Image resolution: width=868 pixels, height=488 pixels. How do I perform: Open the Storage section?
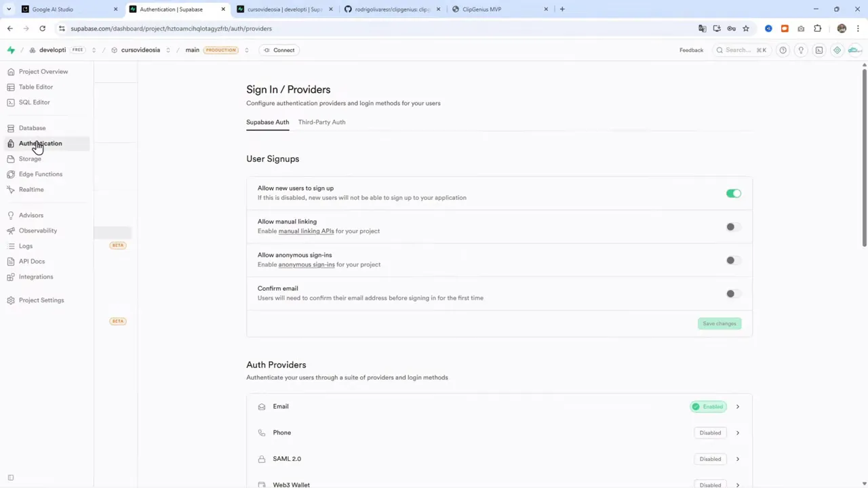click(30, 159)
